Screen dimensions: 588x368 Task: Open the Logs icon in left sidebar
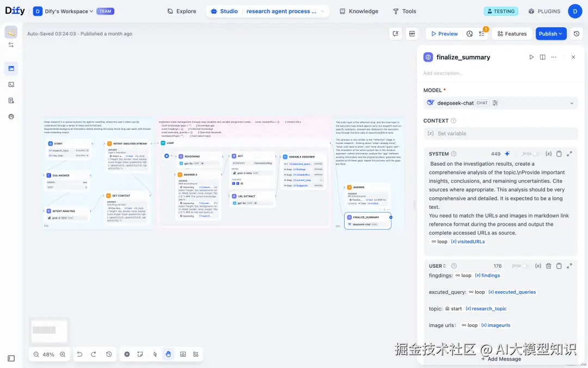(11, 101)
